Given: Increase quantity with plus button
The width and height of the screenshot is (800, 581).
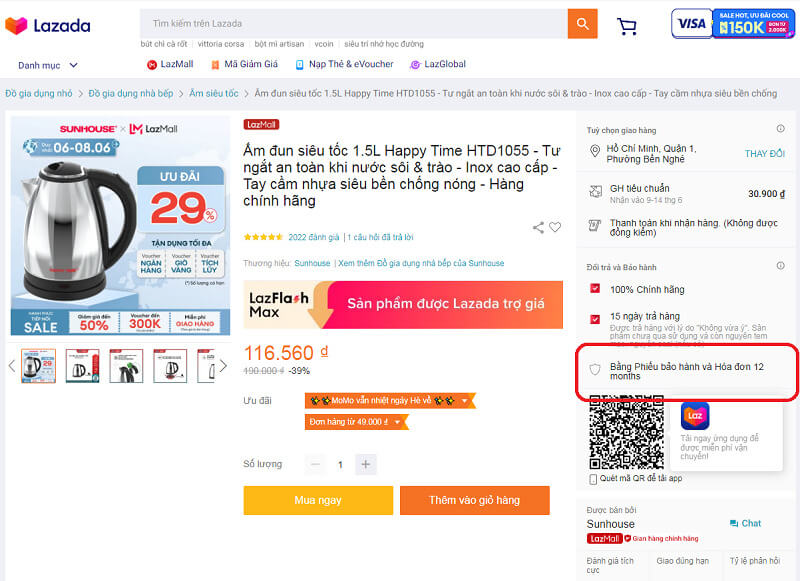Looking at the screenshot, I should point(365,464).
